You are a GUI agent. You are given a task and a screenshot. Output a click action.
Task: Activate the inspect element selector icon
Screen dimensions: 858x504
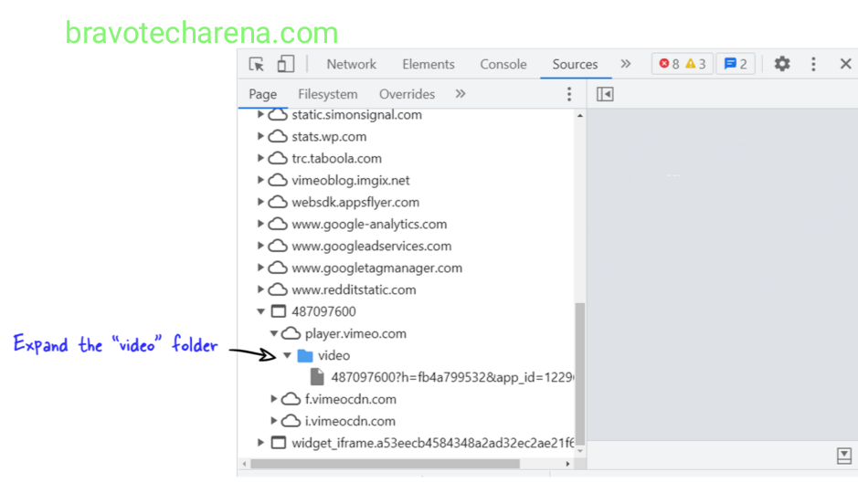(x=256, y=64)
